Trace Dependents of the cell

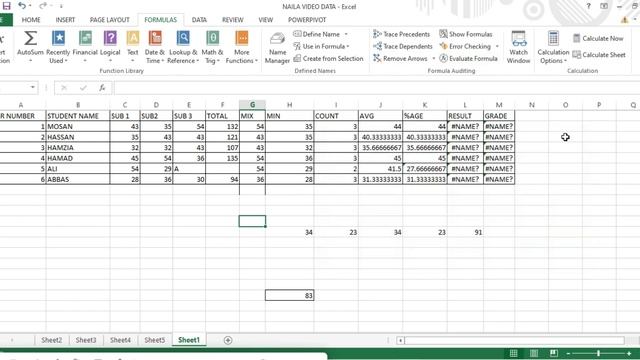tap(402, 47)
